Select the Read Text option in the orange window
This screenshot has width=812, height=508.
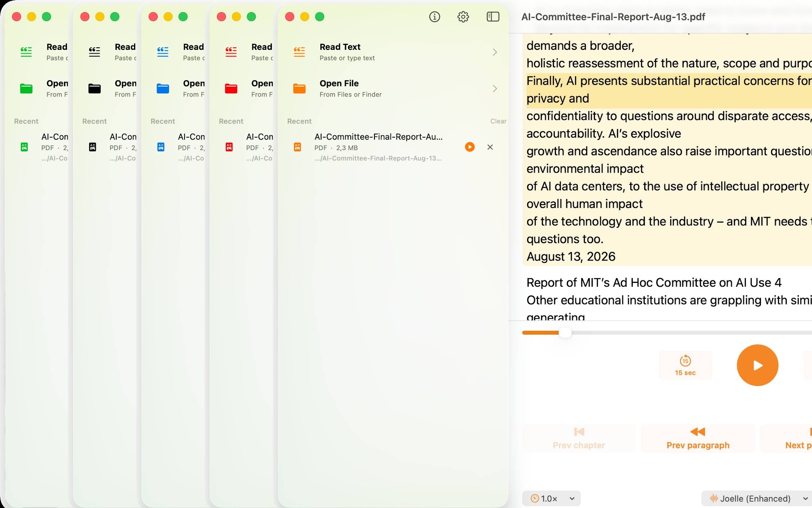[393, 52]
